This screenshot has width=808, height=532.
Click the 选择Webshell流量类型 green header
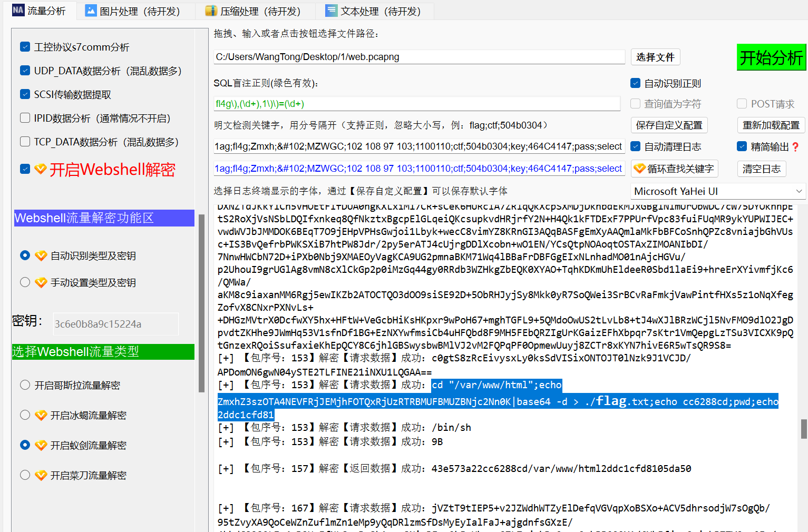(103, 352)
